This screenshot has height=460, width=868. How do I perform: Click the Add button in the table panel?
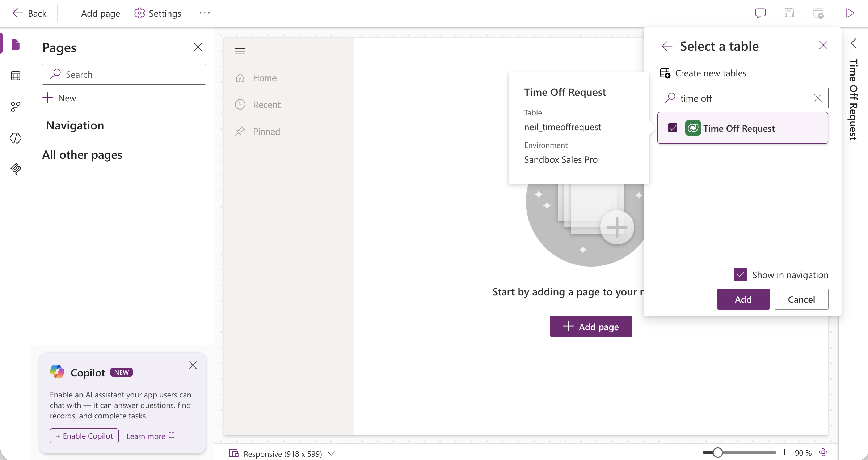[743, 299]
